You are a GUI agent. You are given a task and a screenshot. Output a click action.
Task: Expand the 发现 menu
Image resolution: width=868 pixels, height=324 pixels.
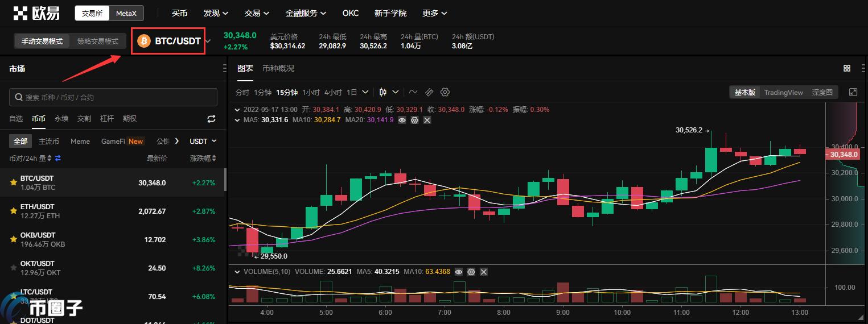[216, 13]
